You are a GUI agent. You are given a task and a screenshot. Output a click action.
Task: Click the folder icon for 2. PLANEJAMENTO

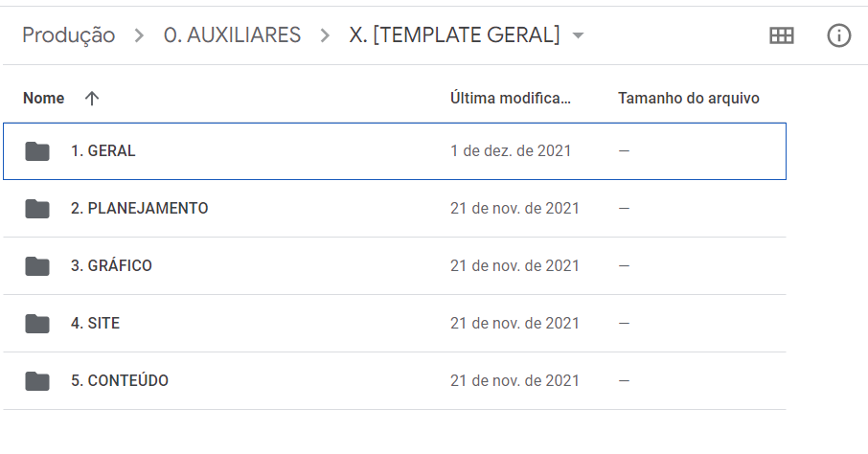tap(37, 209)
